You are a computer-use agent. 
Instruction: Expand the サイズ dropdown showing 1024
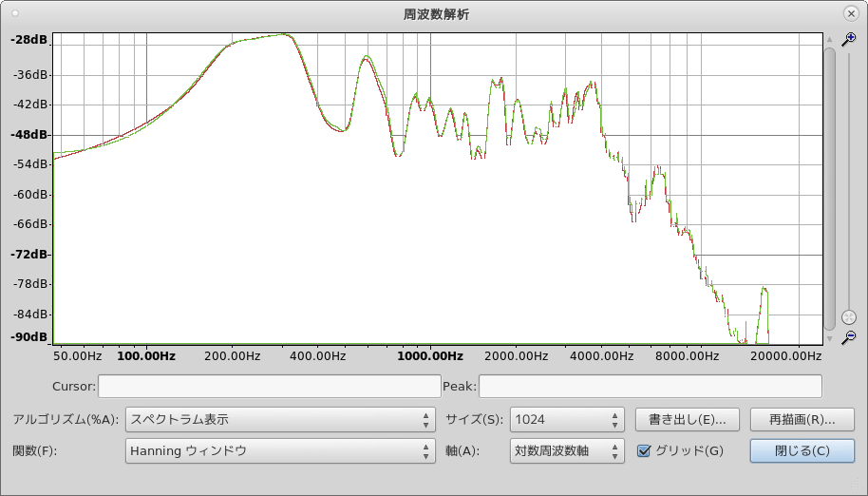click(566, 419)
